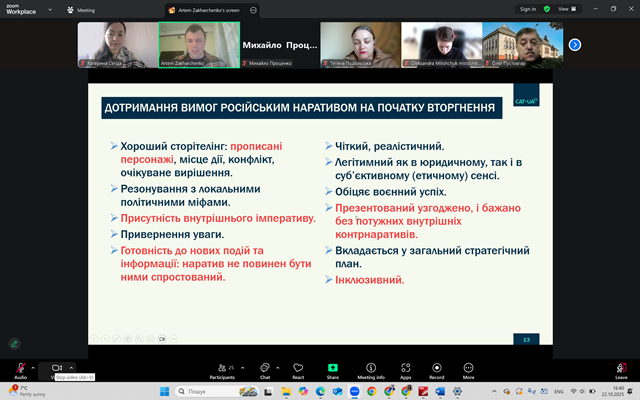Open Meeting info
Screen dimensions: 640x400
coord(371,368)
